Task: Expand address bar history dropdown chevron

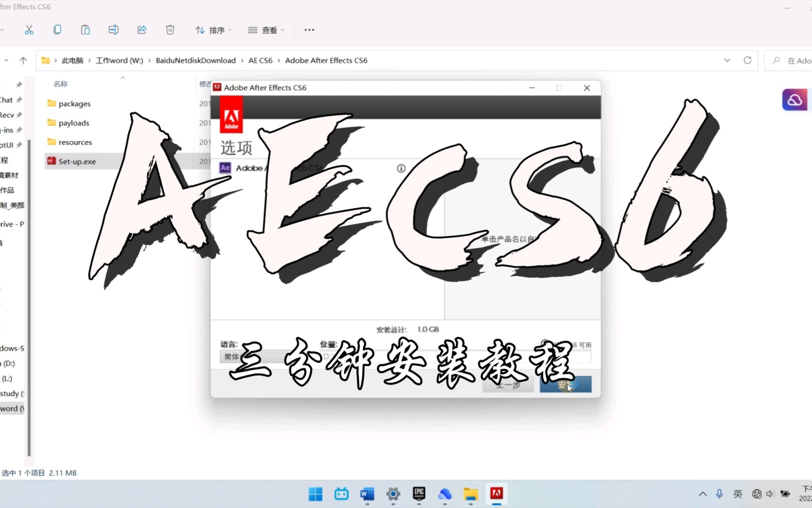Action: [x=727, y=60]
